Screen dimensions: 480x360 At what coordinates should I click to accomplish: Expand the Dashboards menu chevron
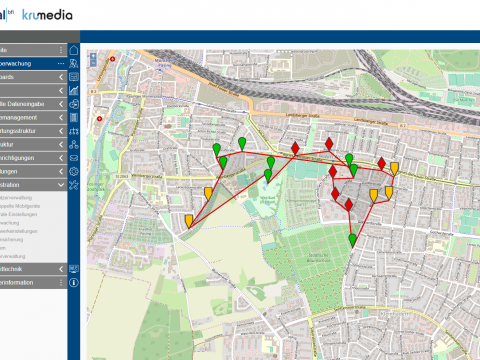61,77
